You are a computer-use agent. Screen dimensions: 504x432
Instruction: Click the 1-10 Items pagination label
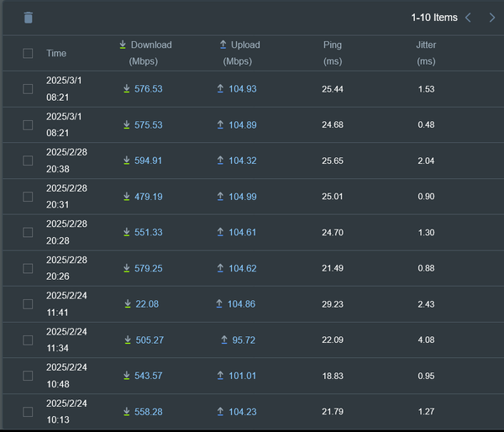[434, 18]
